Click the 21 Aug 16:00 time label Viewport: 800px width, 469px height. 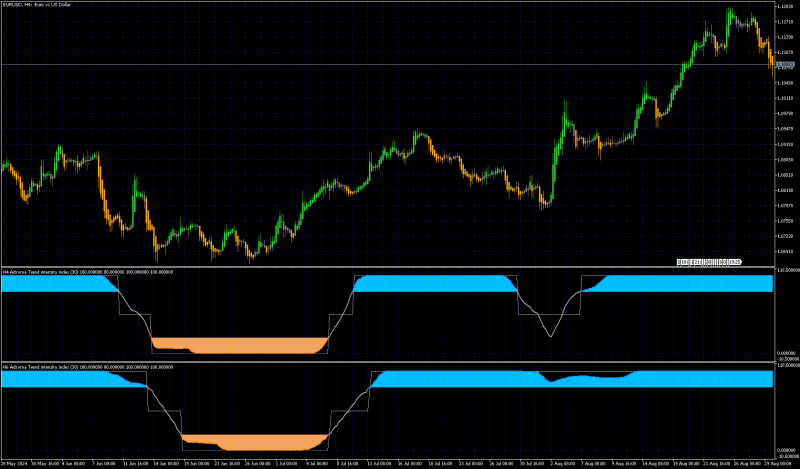pos(717,463)
